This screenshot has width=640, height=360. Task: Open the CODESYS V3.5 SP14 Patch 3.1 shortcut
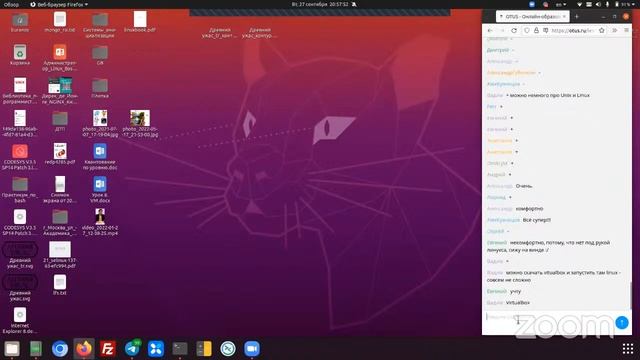20,157
